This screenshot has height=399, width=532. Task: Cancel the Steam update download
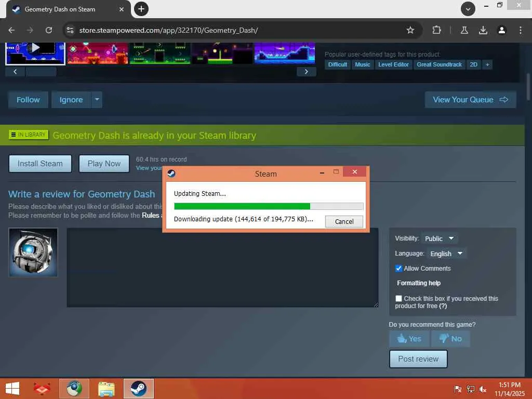(x=344, y=221)
